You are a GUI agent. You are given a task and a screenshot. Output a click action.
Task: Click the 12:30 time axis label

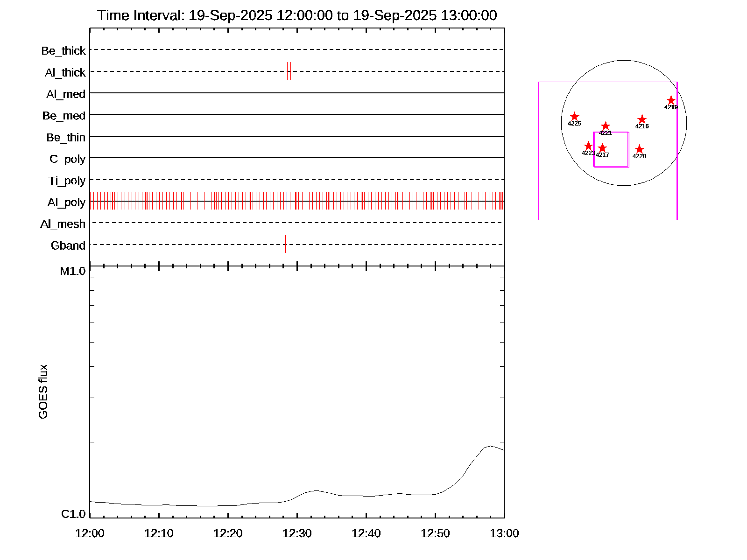(297, 533)
